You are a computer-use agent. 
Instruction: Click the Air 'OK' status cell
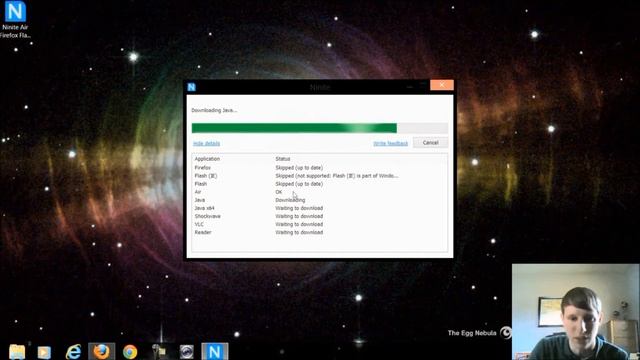[x=278, y=192]
